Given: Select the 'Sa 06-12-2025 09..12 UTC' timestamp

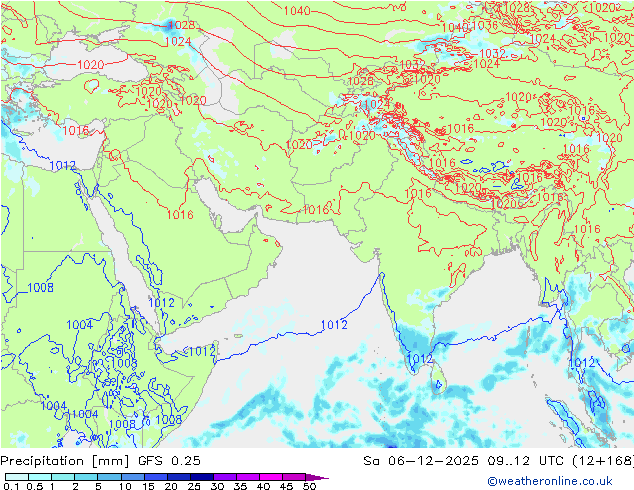Looking at the screenshot, I should [465, 460].
